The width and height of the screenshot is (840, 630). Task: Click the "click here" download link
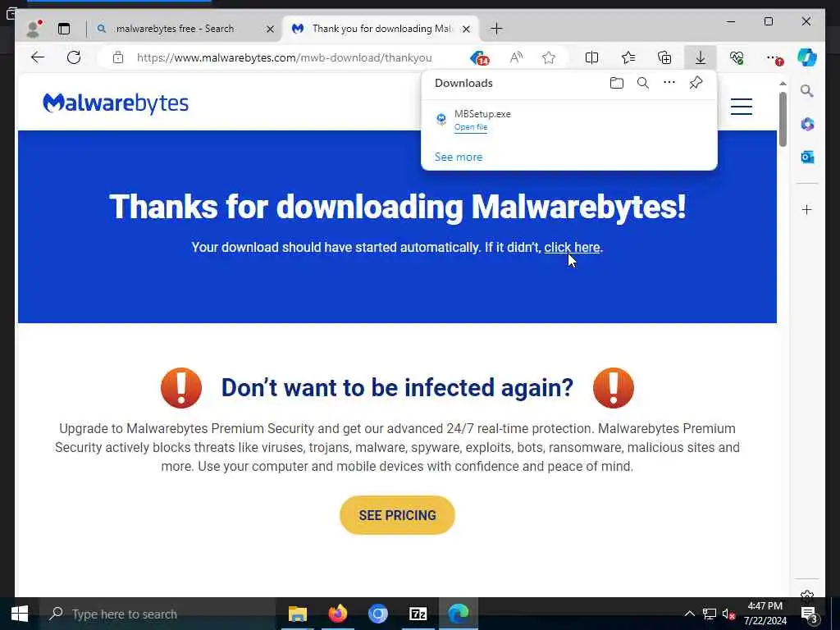572,248
